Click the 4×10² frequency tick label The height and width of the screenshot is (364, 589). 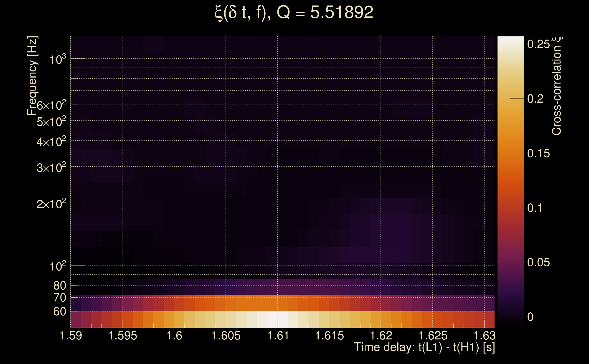click(x=51, y=142)
